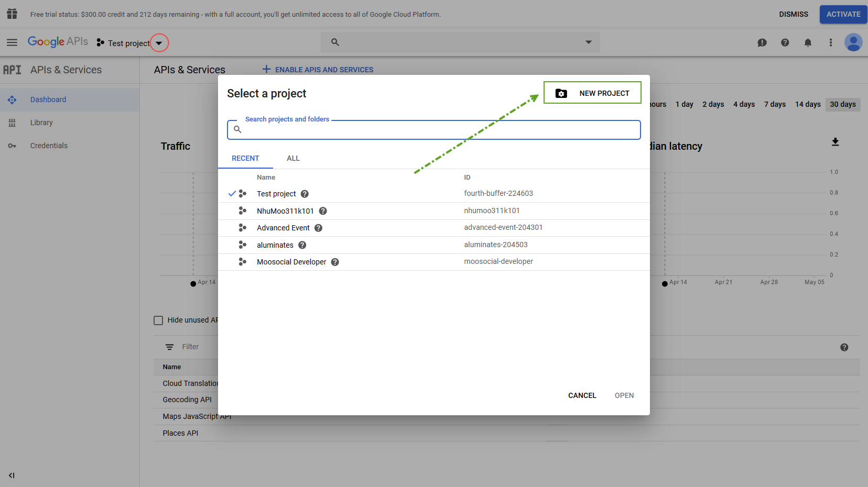Click the download icon above the latency chart
The image size is (868, 487).
(836, 142)
